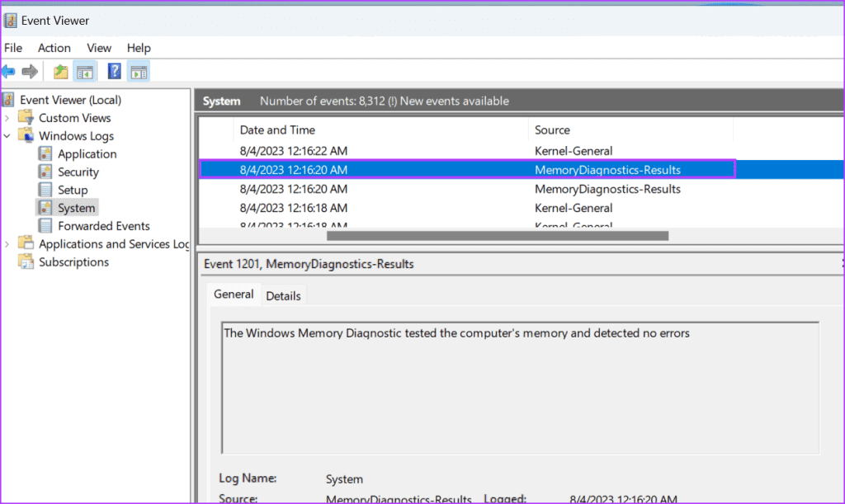Screen dimensions: 845x504
Task: Open the Application log
Action: click(x=87, y=154)
